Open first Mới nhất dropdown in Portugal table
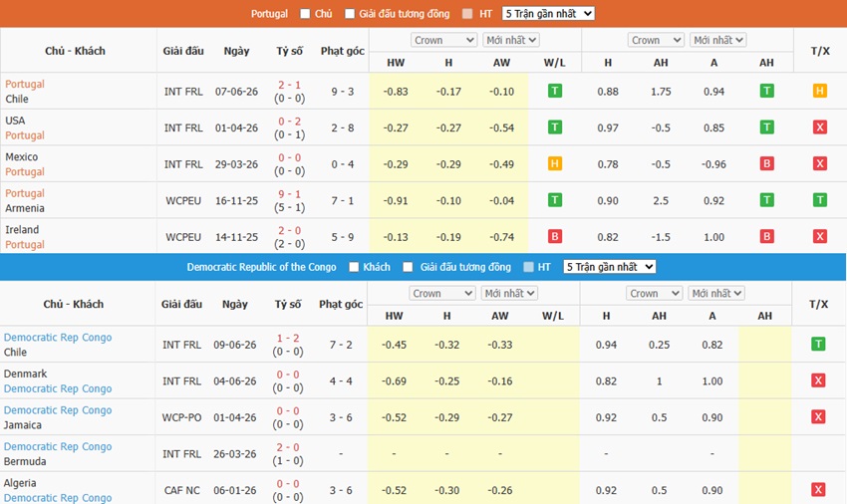Image resolution: width=847 pixels, height=504 pixels. tap(510, 40)
